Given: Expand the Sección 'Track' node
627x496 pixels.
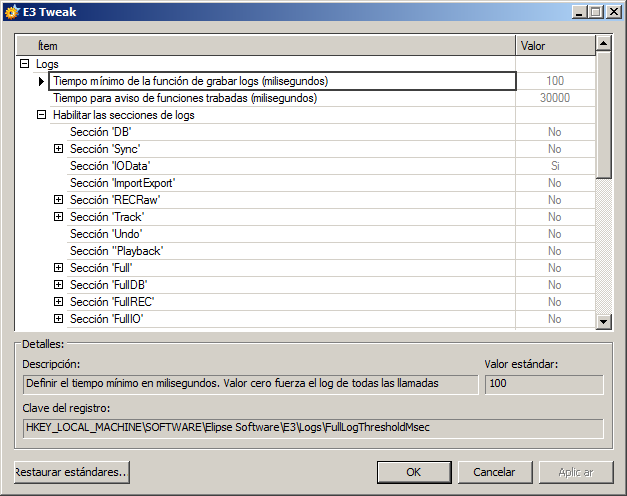Looking at the screenshot, I should 58,217.
